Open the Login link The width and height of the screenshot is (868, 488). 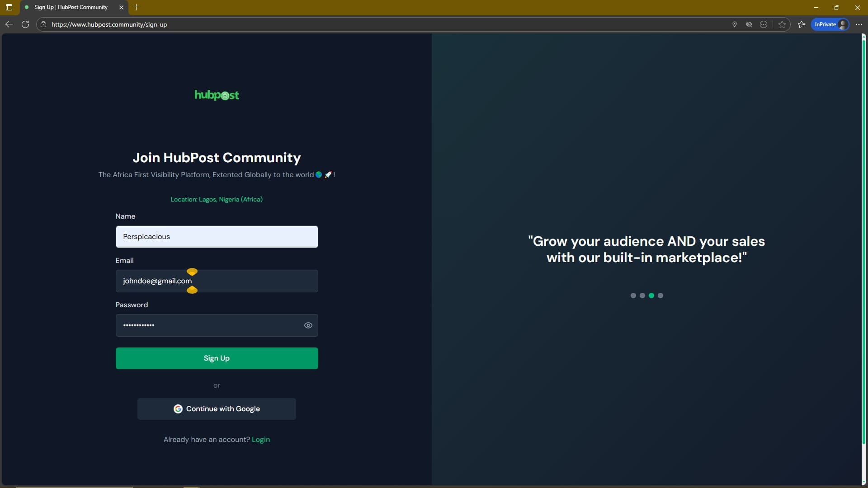261,440
